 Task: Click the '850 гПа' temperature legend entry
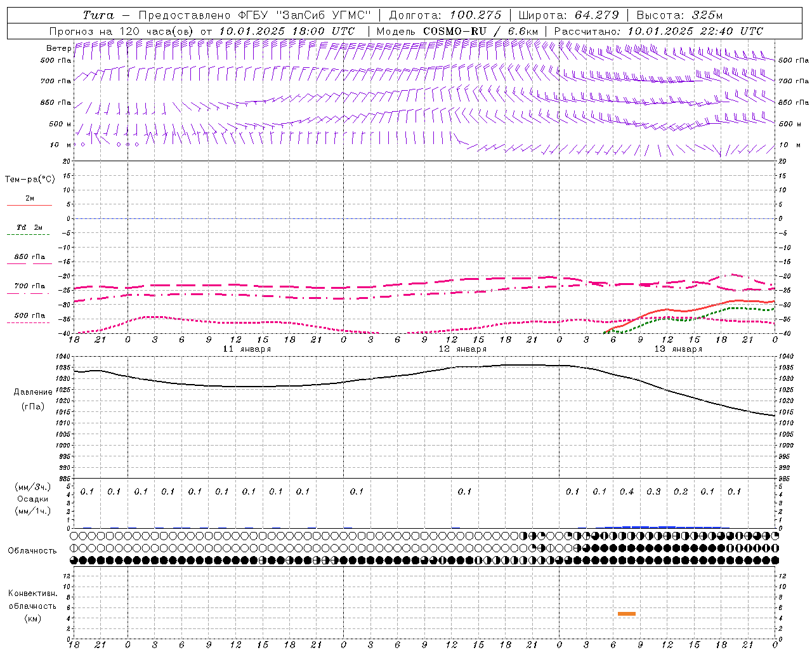coord(30,257)
